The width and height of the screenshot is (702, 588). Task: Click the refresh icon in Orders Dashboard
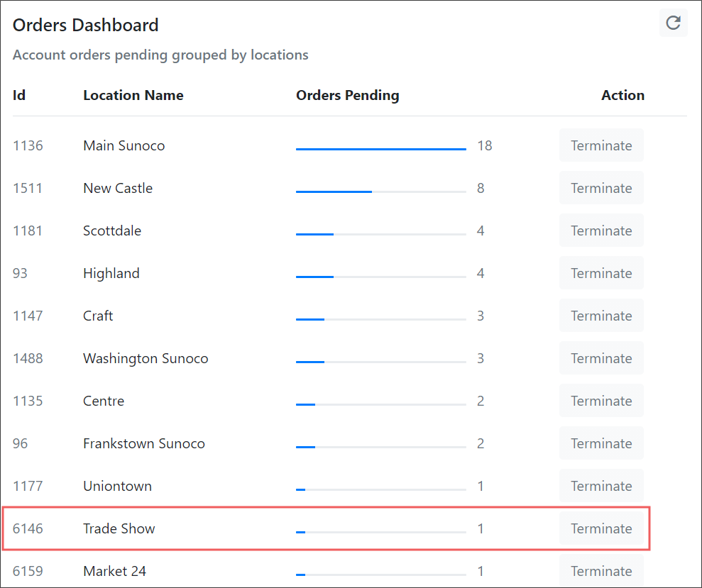(x=673, y=23)
